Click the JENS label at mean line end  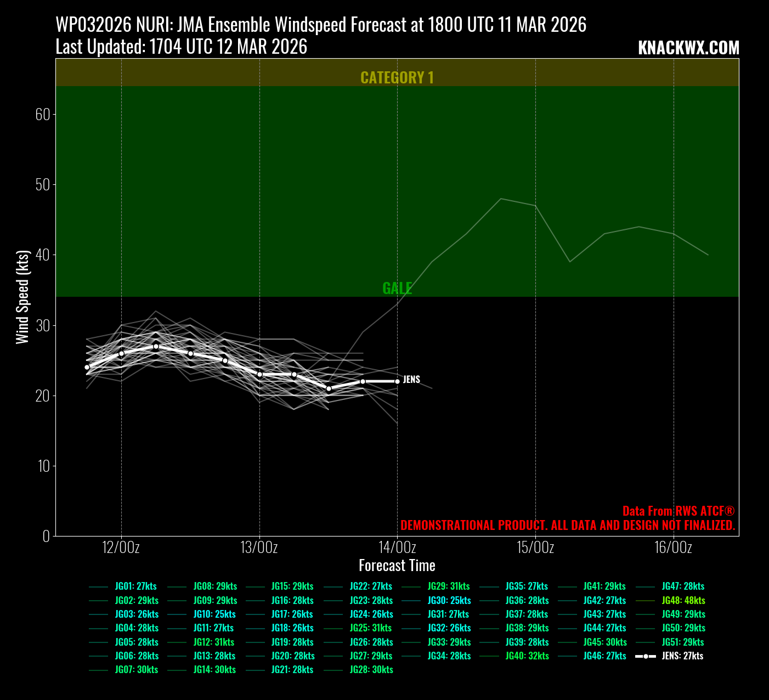411,380
